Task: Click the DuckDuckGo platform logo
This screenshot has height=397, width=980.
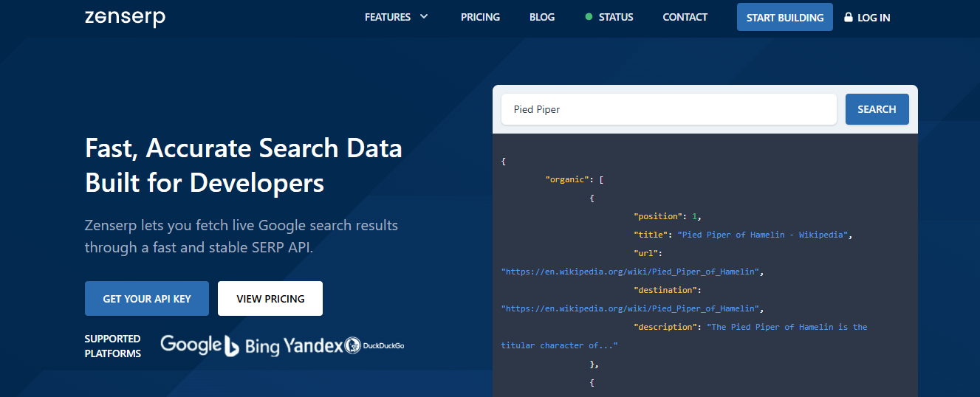Action: [x=374, y=345]
